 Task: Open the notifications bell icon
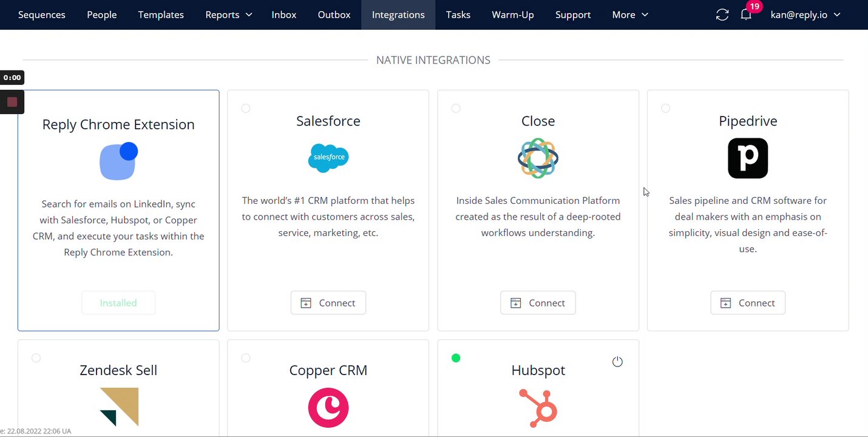pyautogui.click(x=746, y=15)
